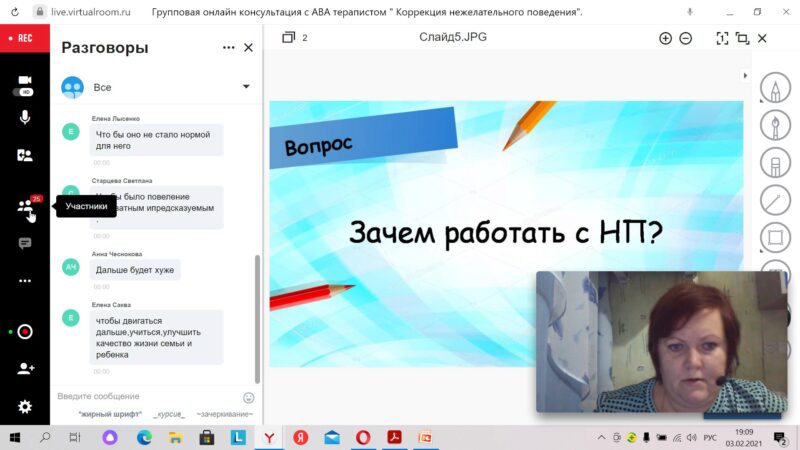800x450 pixels.
Task: Open Adobe Acrobat from the taskbar
Action: click(394, 437)
